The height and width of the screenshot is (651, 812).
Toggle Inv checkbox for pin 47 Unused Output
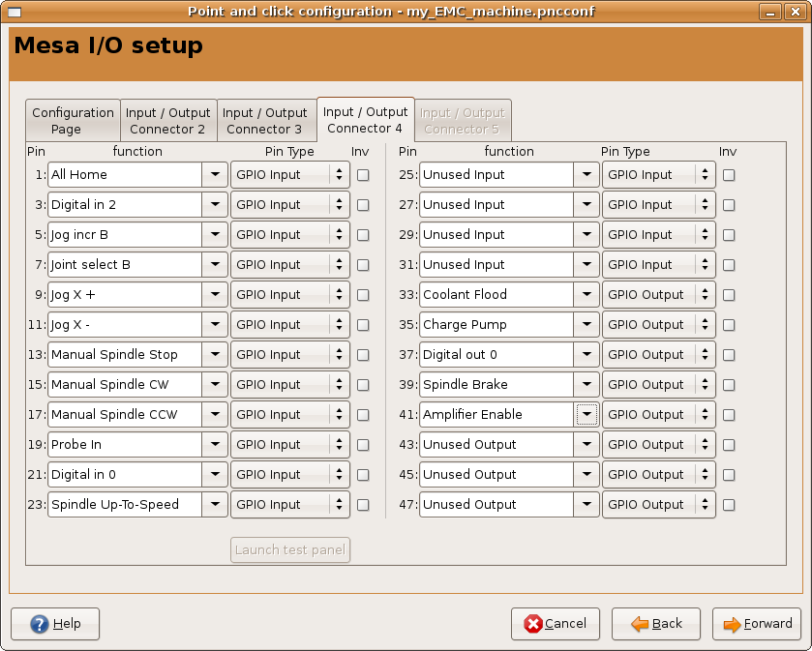[x=729, y=505]
